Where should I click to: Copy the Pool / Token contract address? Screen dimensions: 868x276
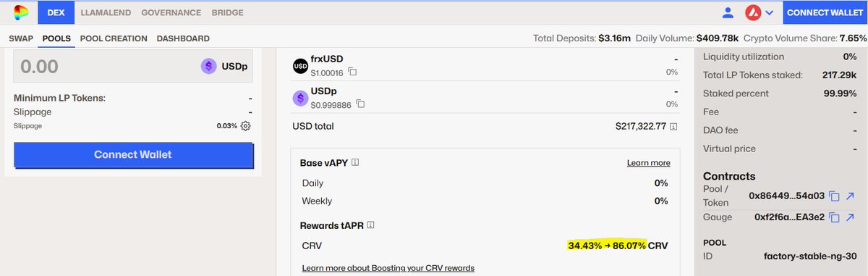click(834, 196)
